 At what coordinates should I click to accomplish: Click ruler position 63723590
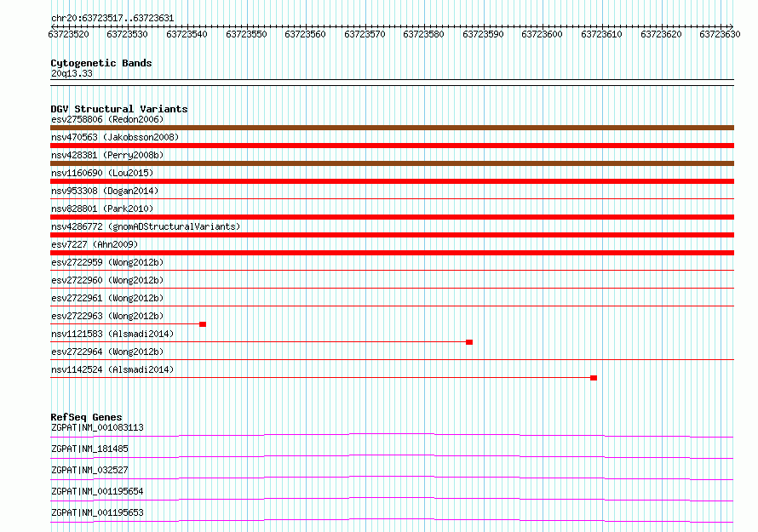point(483,34)
